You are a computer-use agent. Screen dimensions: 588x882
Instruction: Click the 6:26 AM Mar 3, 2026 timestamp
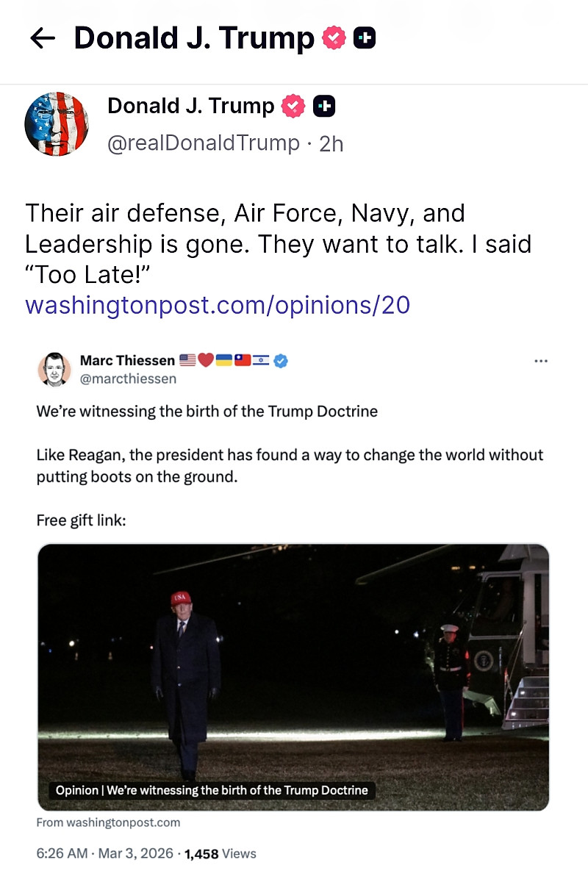click(105, 853)
